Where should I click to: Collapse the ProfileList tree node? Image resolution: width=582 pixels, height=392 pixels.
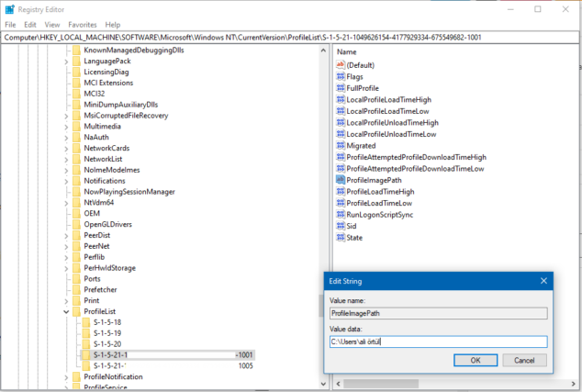click(x=66, y=312)
